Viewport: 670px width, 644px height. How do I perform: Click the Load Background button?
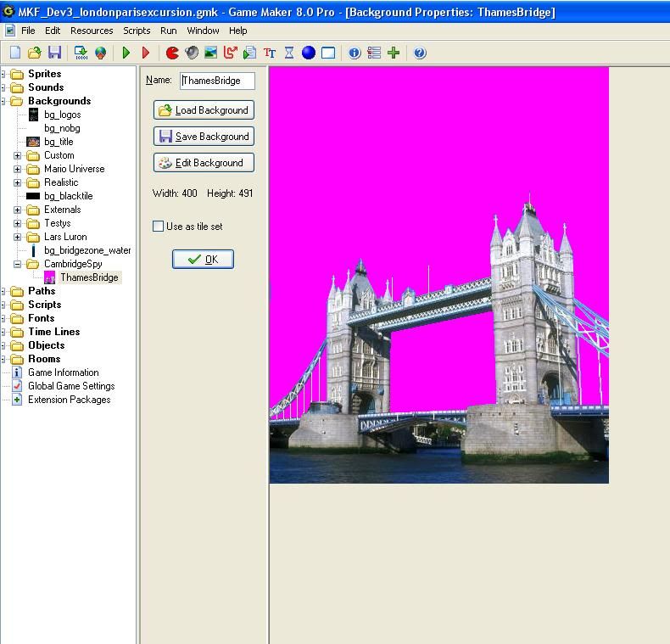(x=204, y=110)
